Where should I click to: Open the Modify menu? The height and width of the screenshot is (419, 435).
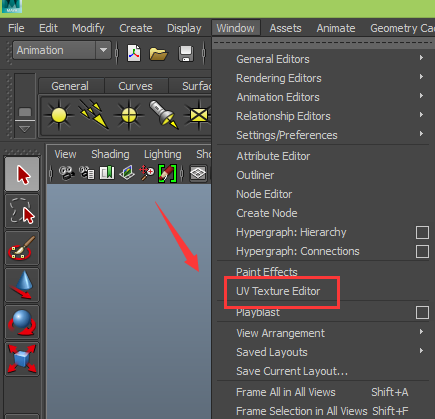88,28
